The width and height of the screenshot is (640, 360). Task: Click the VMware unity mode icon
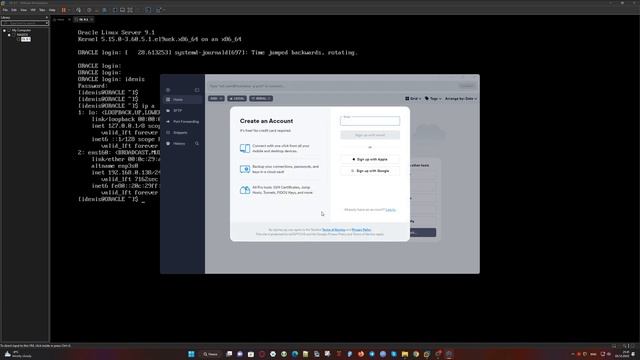(138, 10)
